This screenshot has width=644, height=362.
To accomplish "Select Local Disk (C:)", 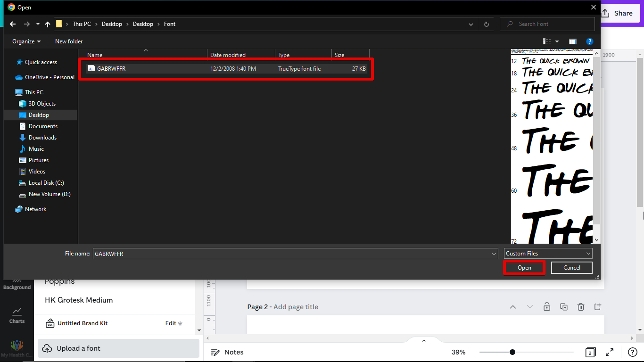I will point(46,183).
